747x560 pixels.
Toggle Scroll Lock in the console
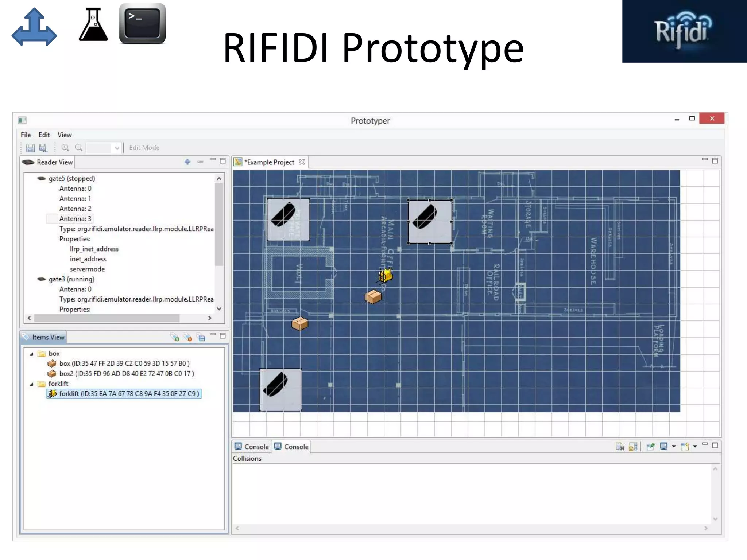point(633,446)
